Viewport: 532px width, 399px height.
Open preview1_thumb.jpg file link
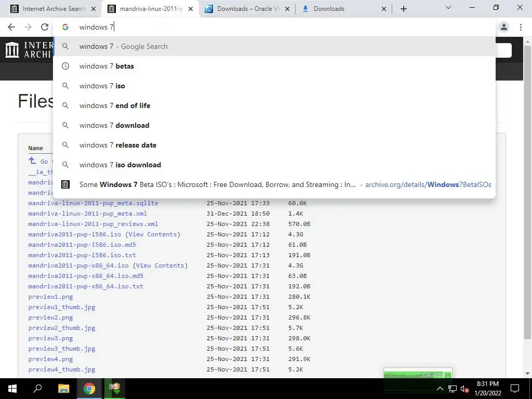(62, 307)
